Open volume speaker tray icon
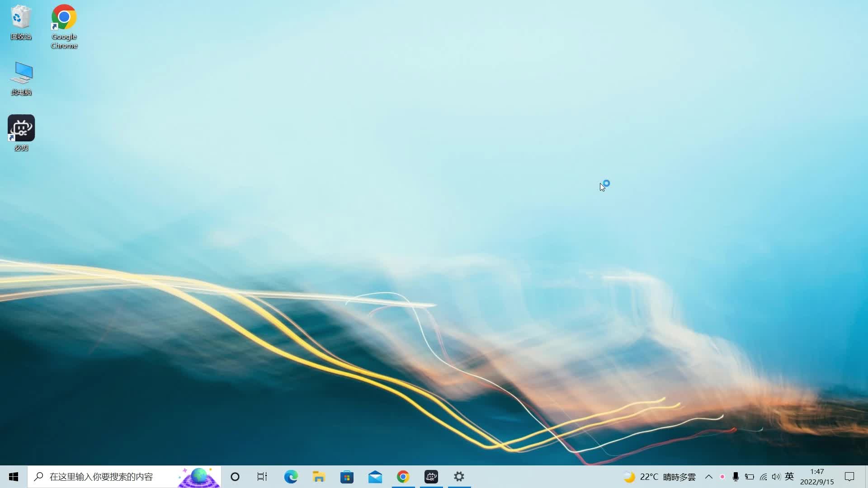 click(776, 477)
